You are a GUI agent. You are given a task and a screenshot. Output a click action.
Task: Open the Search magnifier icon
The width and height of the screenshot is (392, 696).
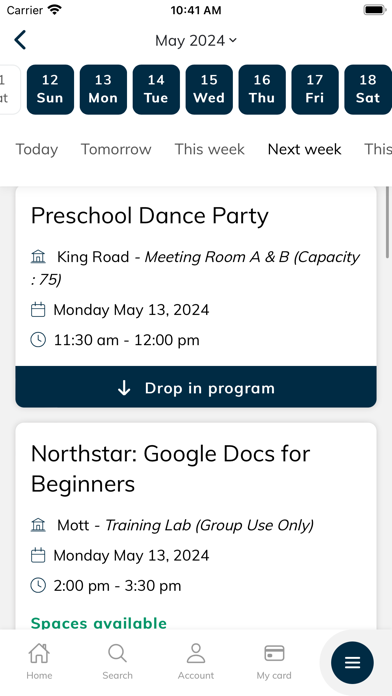117,653
